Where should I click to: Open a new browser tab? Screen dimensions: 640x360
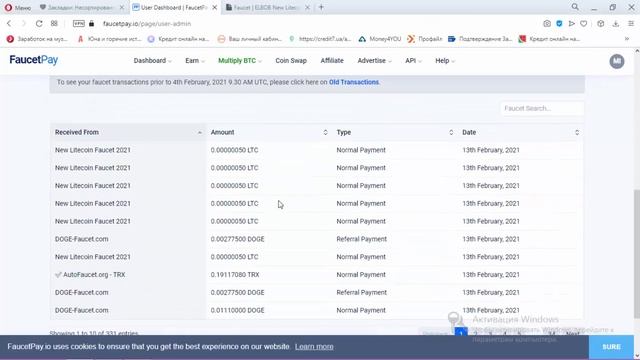click(321, 7)
